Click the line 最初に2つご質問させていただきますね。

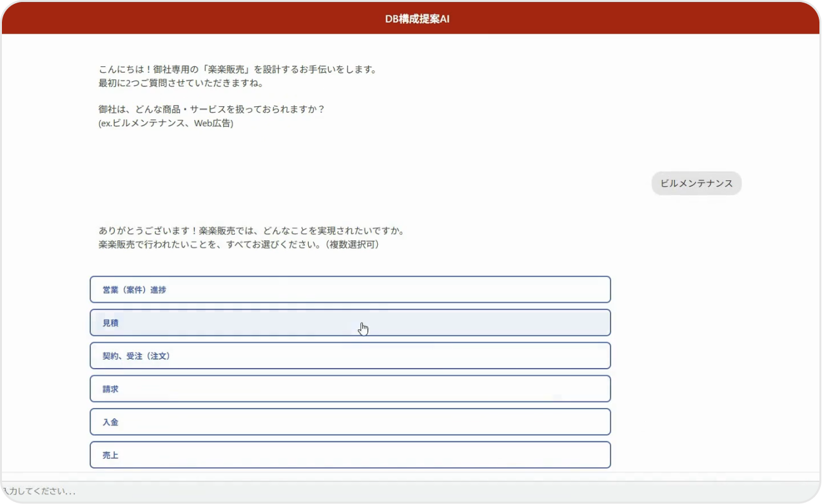(x=181, y=83)
